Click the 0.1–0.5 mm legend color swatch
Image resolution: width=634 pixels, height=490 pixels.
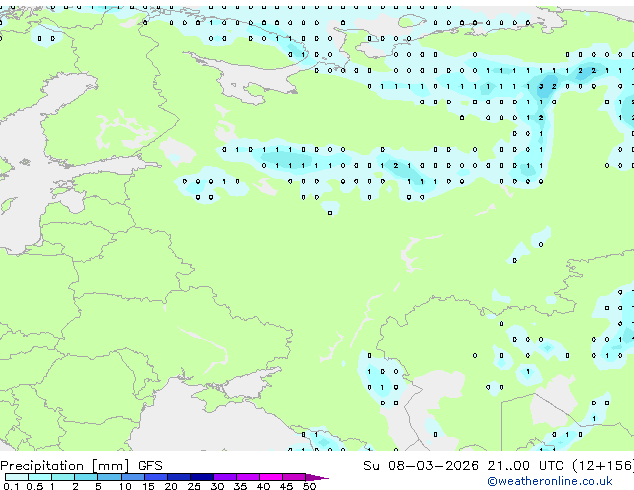17,477
